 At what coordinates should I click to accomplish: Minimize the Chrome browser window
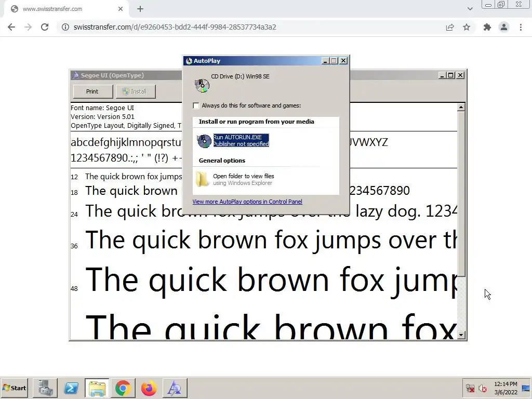488,5
